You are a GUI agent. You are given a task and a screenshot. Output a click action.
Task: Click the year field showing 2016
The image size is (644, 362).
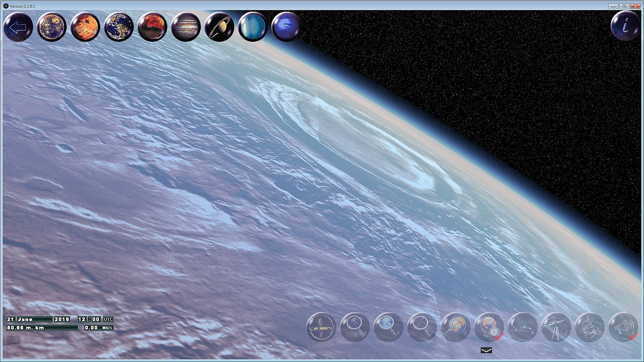click(62, 319)
